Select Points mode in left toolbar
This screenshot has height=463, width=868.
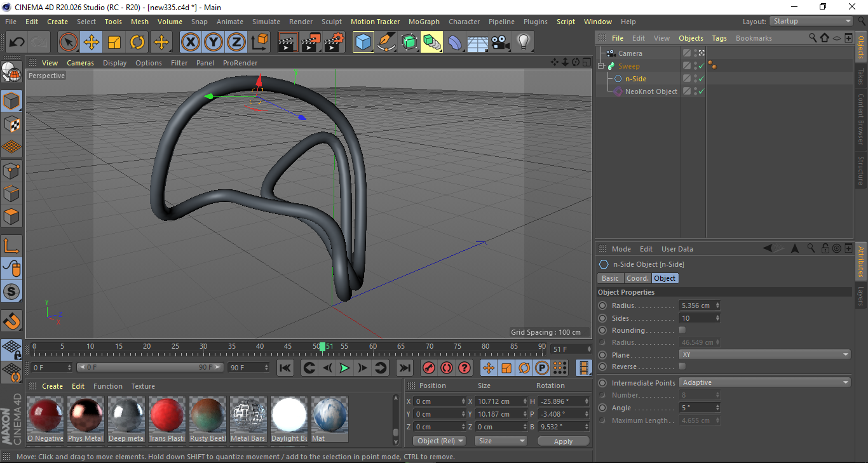tap(11, 170)
